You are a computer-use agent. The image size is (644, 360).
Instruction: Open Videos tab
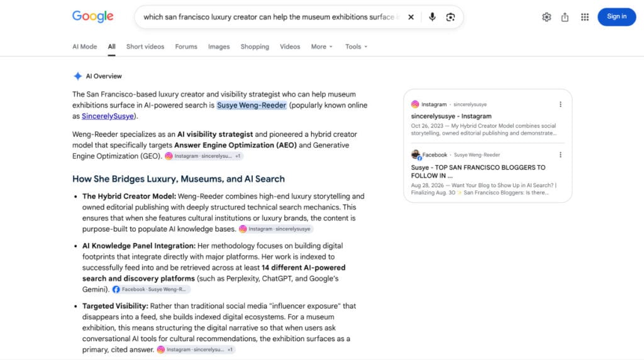click(x=290, y=46)
